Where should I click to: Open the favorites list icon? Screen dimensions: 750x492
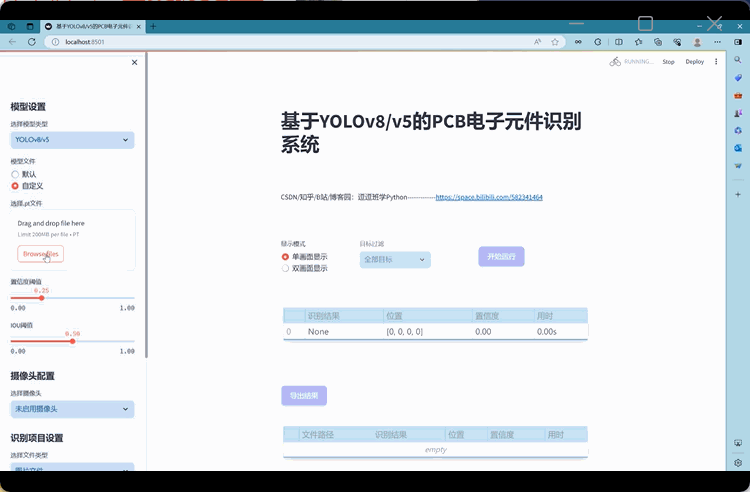coord(639,42)
